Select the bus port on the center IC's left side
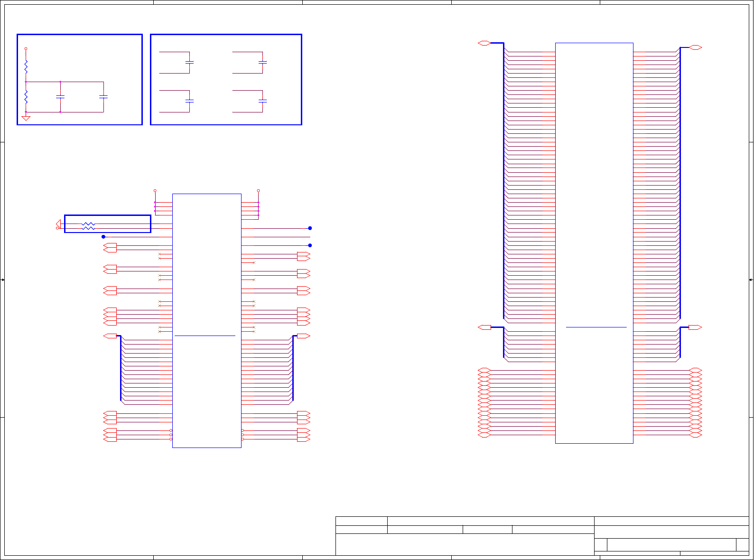 tap(110, 336)
